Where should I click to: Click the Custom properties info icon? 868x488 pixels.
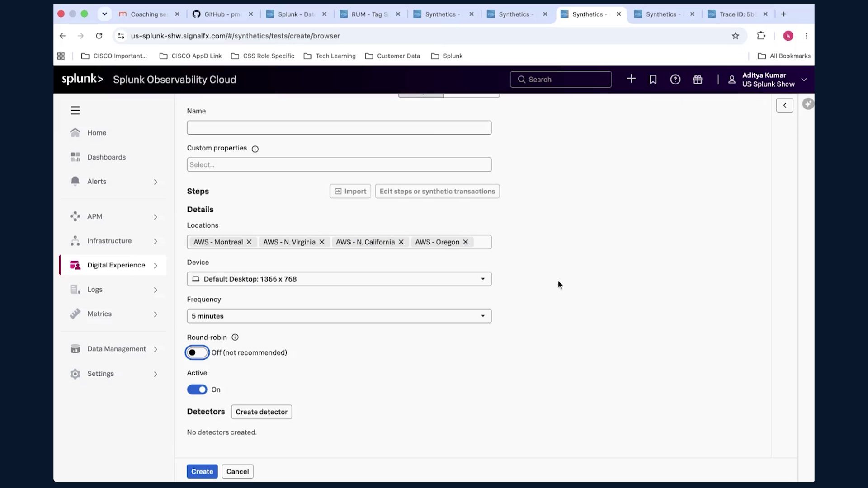(255, 149)
